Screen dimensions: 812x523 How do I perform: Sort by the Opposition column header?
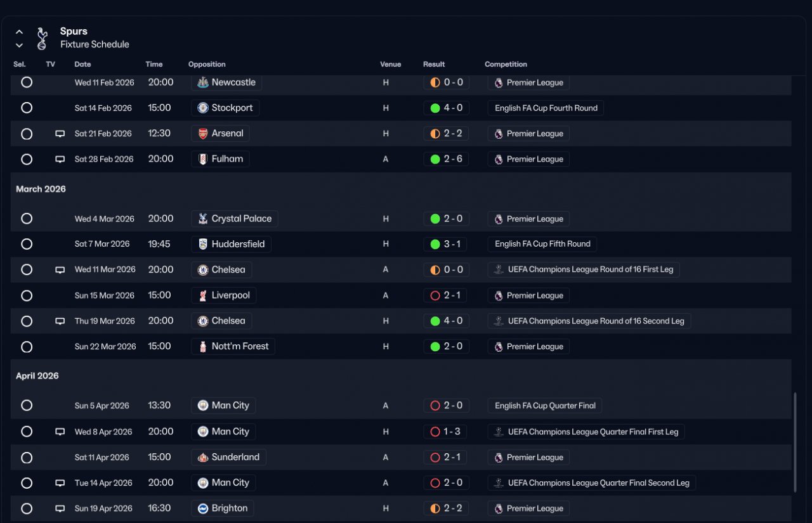pos(207,64)
